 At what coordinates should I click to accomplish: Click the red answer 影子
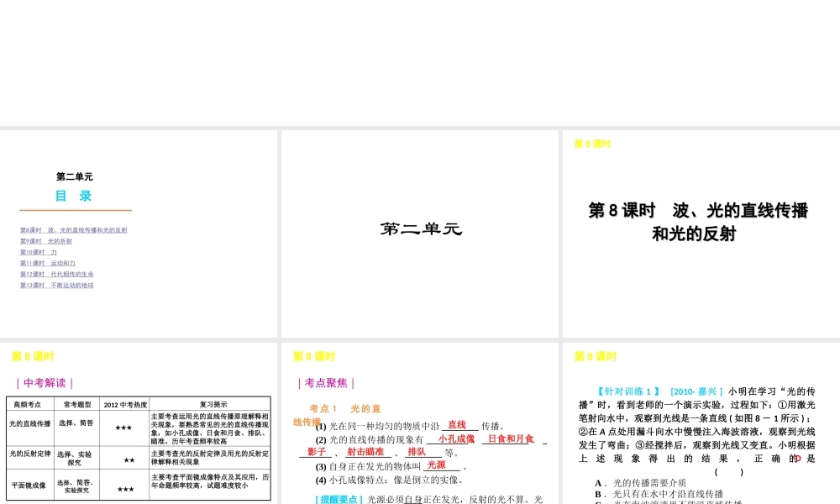tap(317, 452)
